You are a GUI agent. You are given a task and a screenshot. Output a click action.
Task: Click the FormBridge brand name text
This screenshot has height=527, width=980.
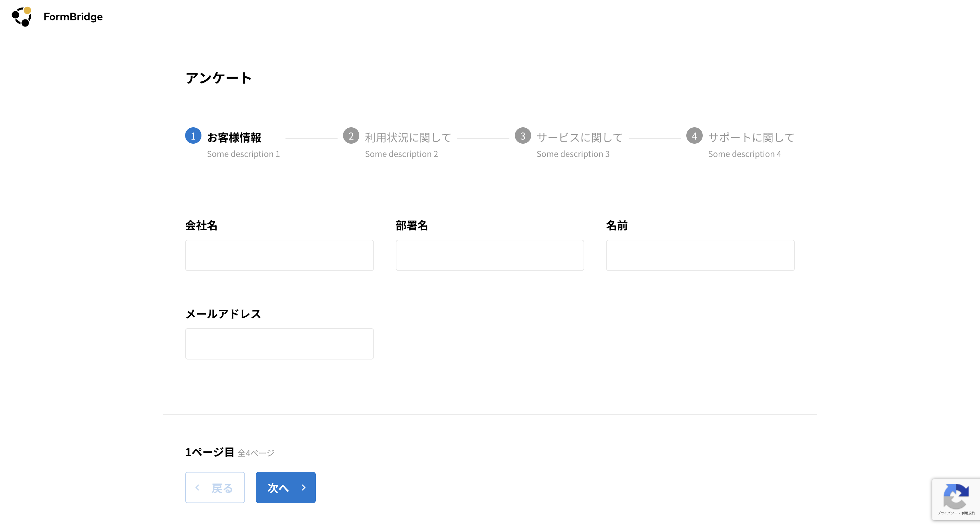[x=73, y=17]
